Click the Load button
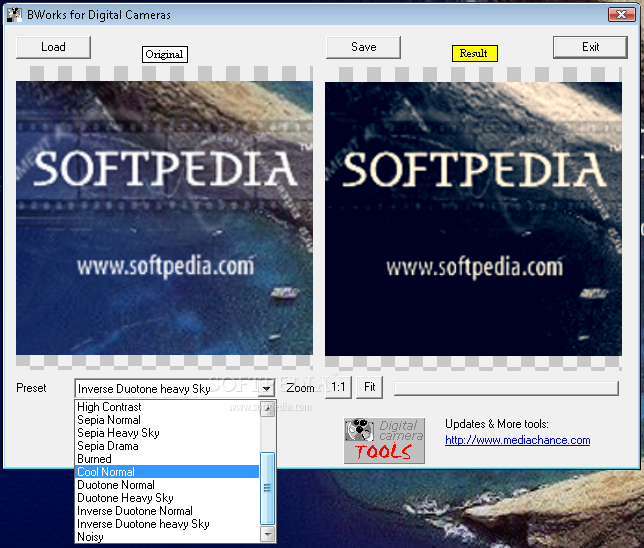Image resolution: width=644 pixels, height=548 pixels. coord(53,47)
